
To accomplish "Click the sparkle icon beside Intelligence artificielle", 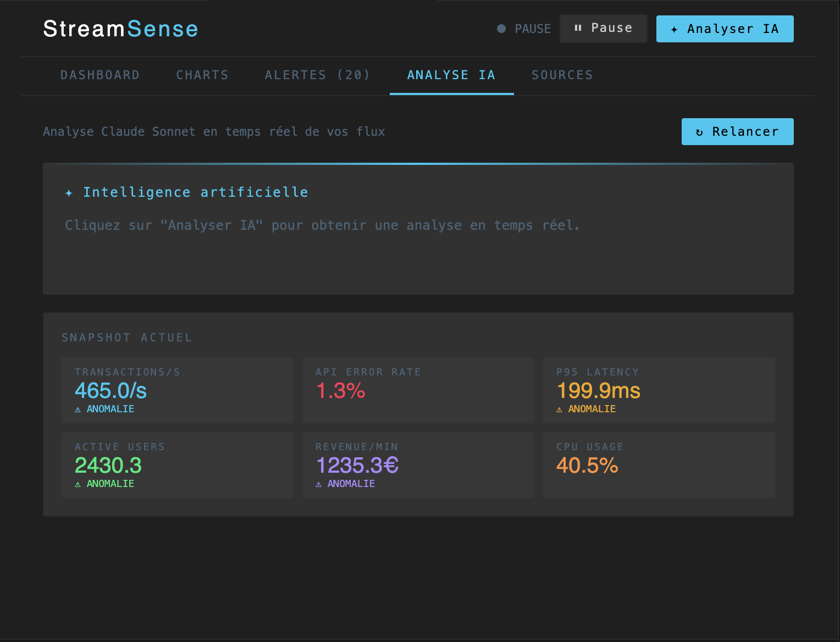I will tap(68, 192).
